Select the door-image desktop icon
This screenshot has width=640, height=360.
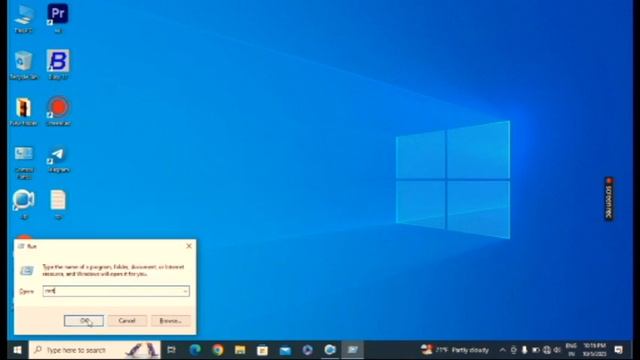coord(23,111)
